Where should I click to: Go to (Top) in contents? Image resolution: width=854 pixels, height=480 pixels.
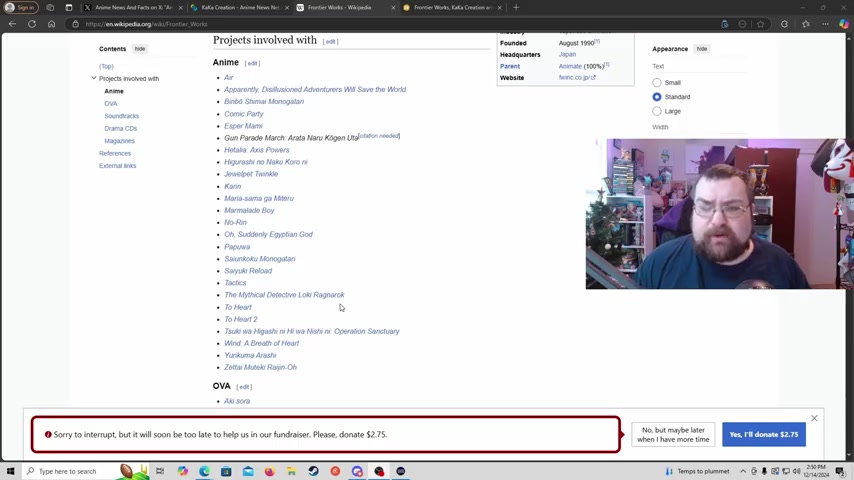pyautogui.click(x=106, y=66)
